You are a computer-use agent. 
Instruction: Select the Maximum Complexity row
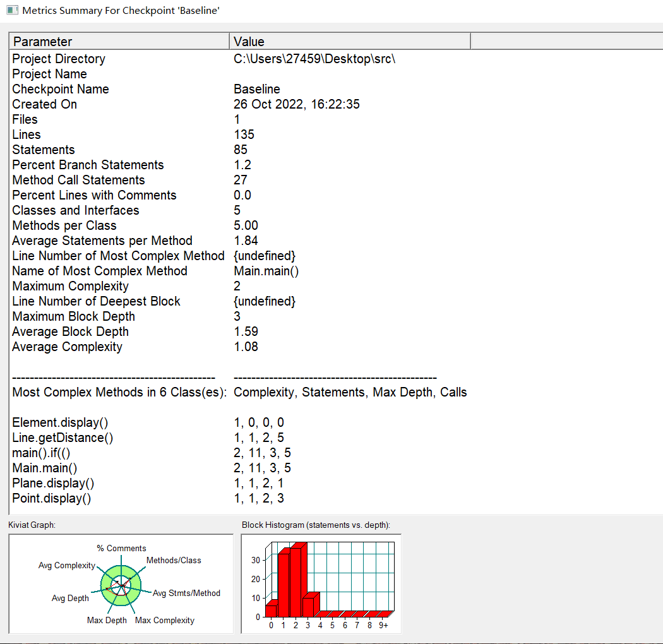coord(71,286)
